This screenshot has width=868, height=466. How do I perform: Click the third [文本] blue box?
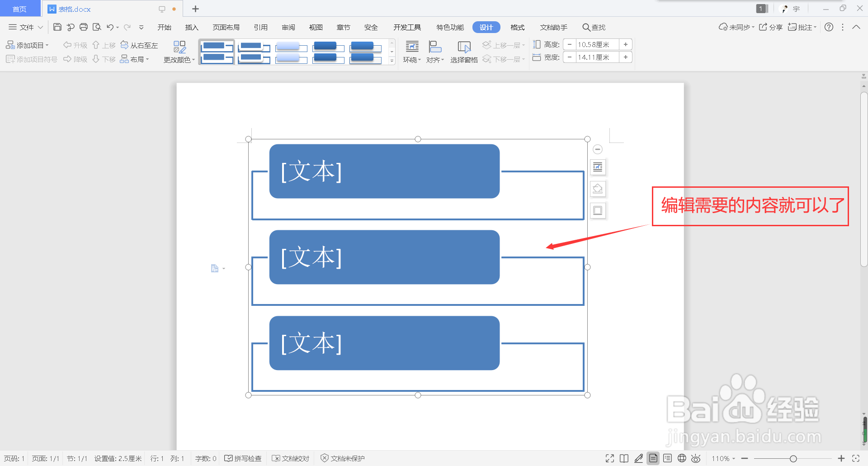point(384,343)
